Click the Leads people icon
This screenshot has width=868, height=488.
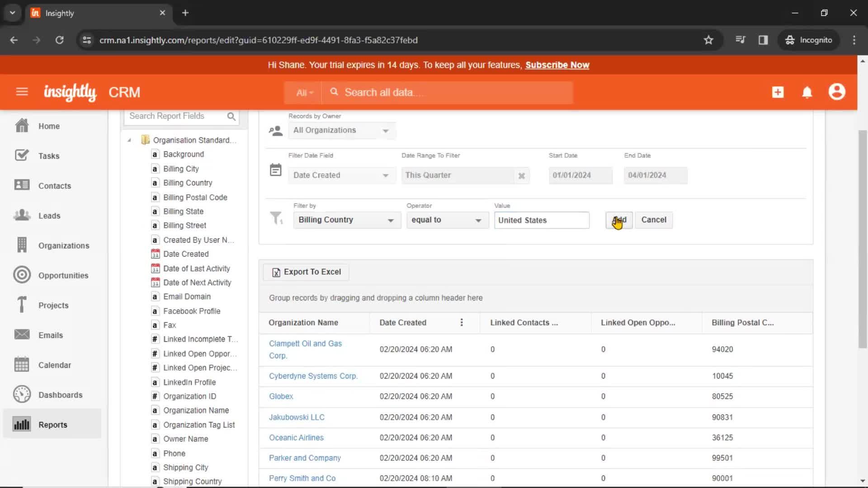coord(22,215)
